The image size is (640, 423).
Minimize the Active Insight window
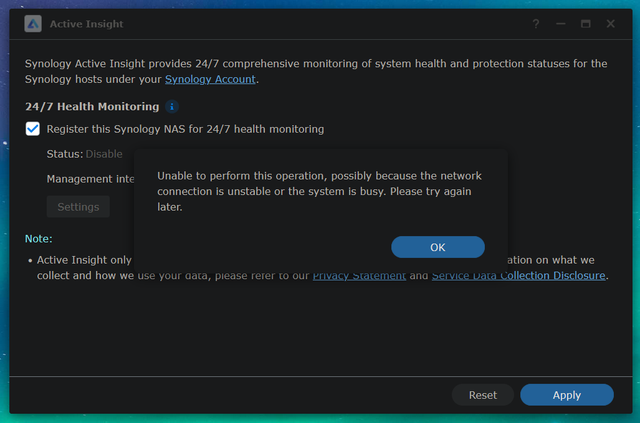coord(561,24)
